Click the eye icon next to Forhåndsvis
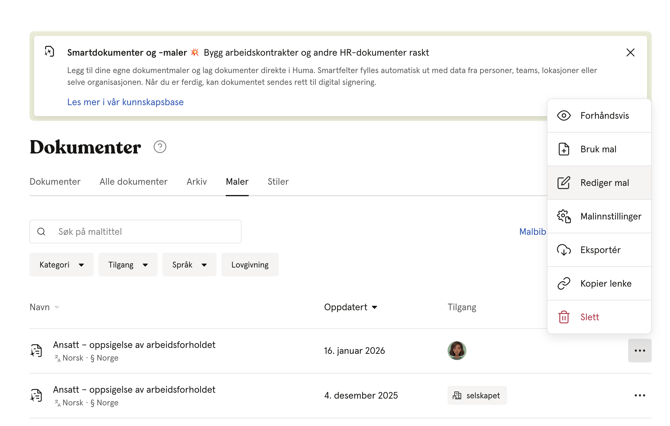This screenshot has height=426, width=670. coord(564,115)
